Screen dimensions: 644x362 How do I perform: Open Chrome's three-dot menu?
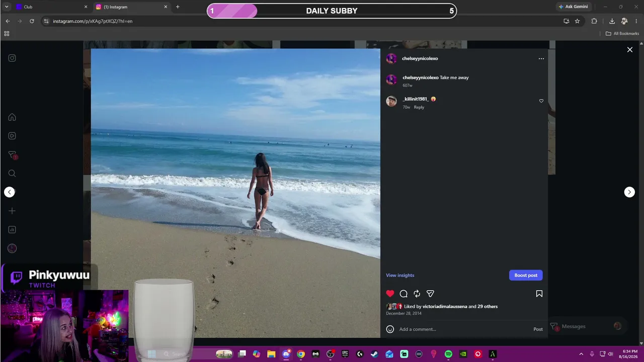636,21
